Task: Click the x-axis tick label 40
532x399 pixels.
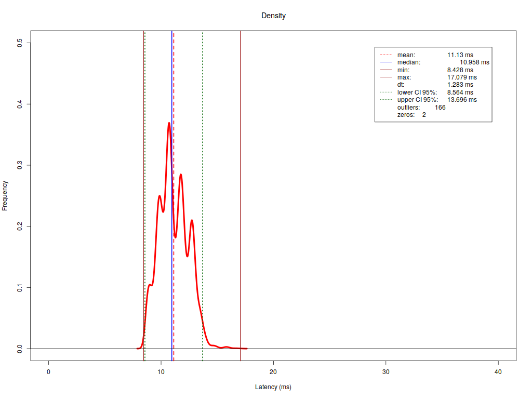Action: pos(498,372)
